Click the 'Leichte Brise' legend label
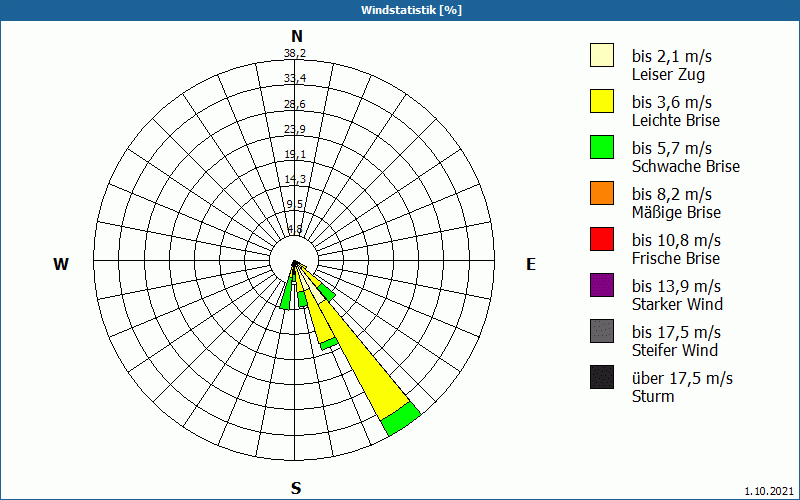 (676, 120)
